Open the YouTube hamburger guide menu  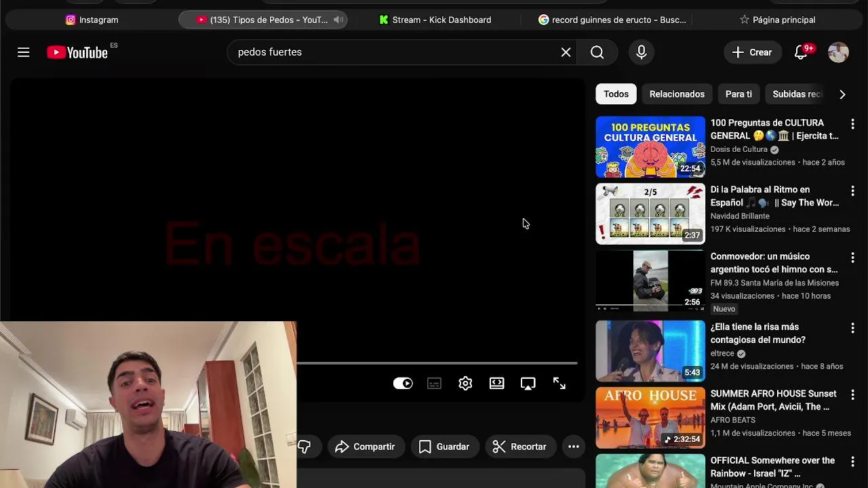24,52
